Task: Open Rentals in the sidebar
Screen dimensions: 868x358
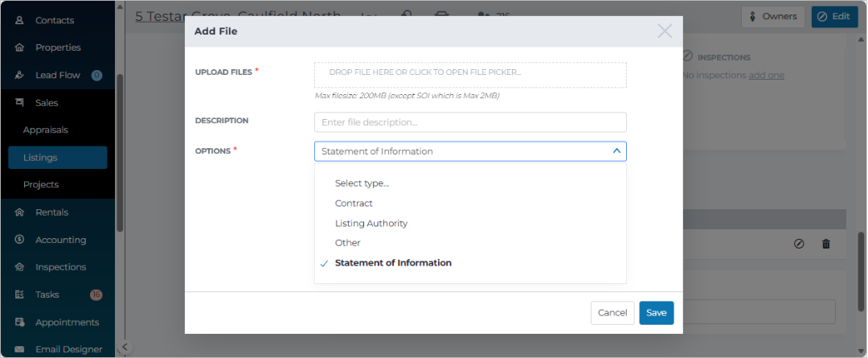Action: 52,212
